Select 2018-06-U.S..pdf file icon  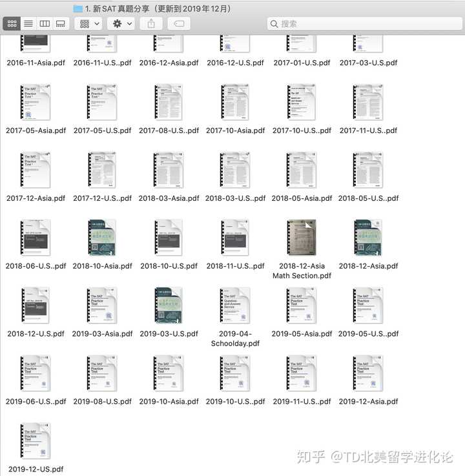[x=36, y=238]
